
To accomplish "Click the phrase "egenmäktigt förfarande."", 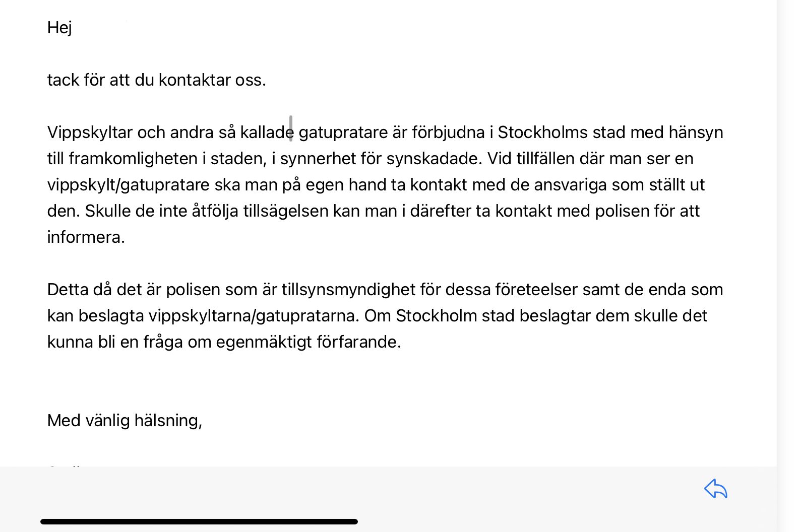I will pyautogui.click(x=309, y=342).
